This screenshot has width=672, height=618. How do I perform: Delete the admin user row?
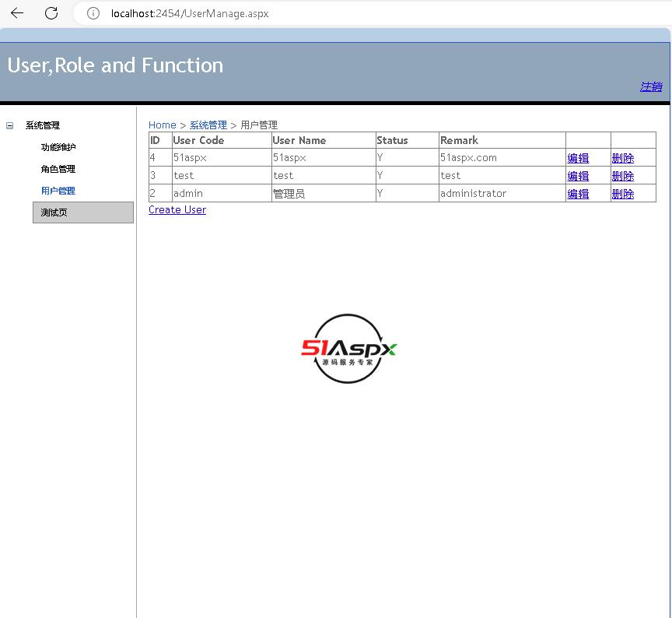coord(623,194)
